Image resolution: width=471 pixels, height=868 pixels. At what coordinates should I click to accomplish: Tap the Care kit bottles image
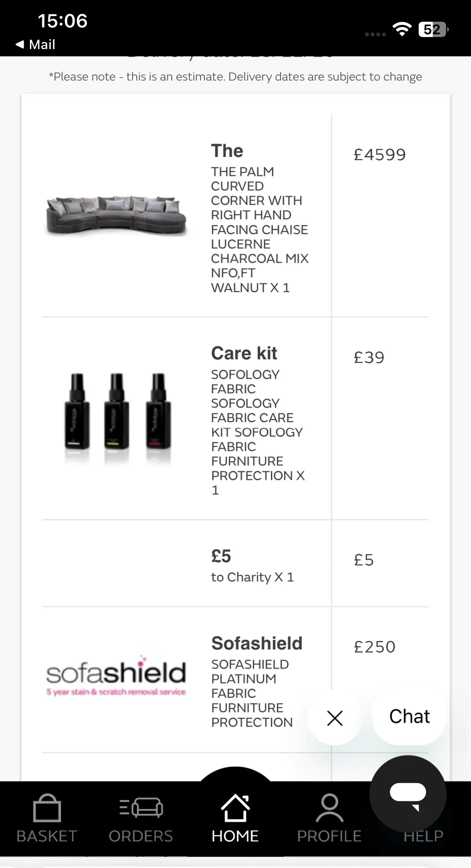[117, 414]
